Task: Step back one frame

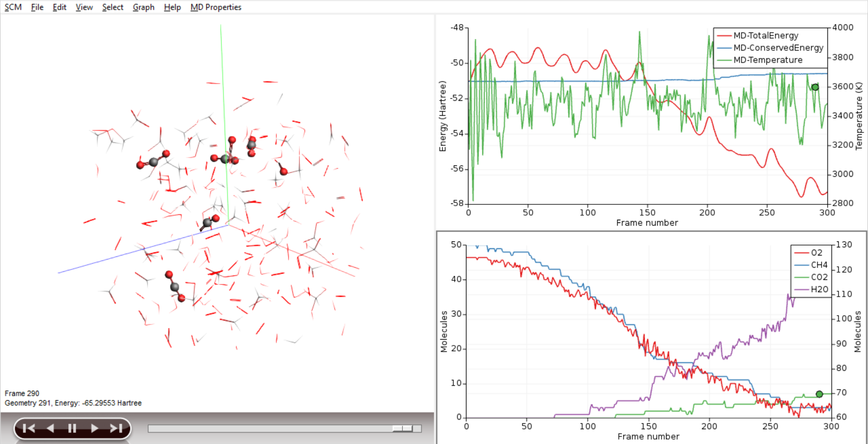Action: point(50,428)
